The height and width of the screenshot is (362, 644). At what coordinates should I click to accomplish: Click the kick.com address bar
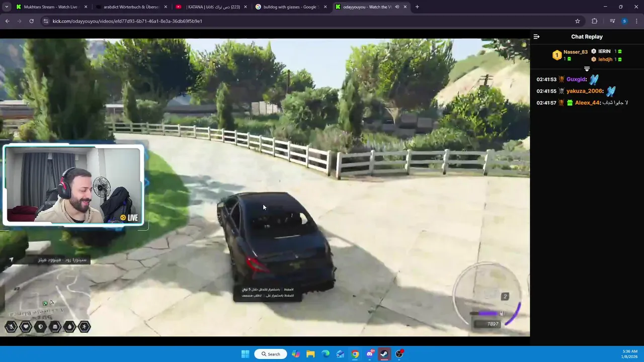coord(312,21)
